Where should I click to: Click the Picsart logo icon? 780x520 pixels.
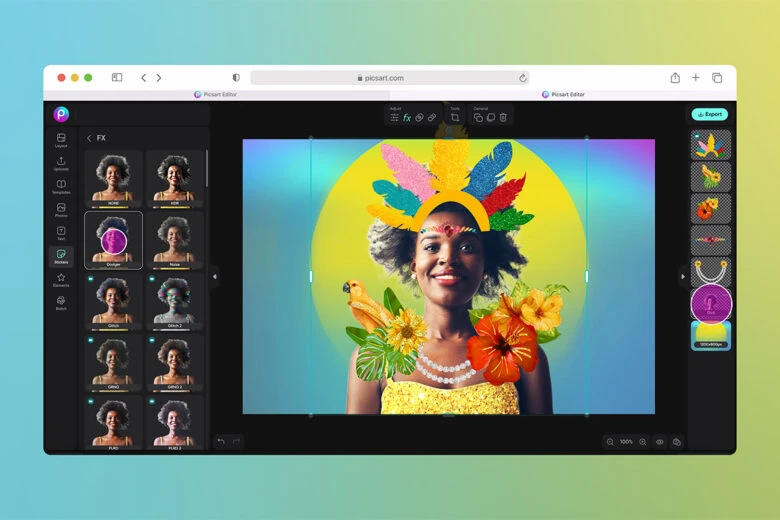click(61, 114)
